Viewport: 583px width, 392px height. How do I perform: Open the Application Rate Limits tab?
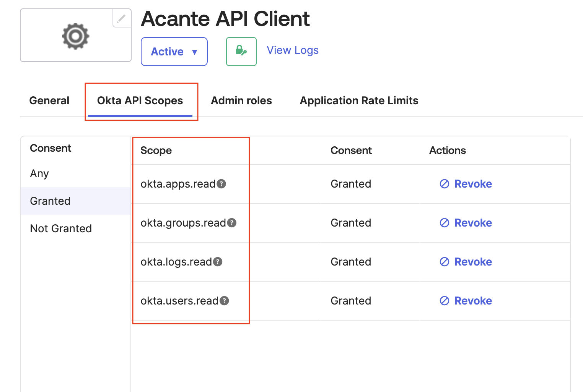tap(359, 100)
